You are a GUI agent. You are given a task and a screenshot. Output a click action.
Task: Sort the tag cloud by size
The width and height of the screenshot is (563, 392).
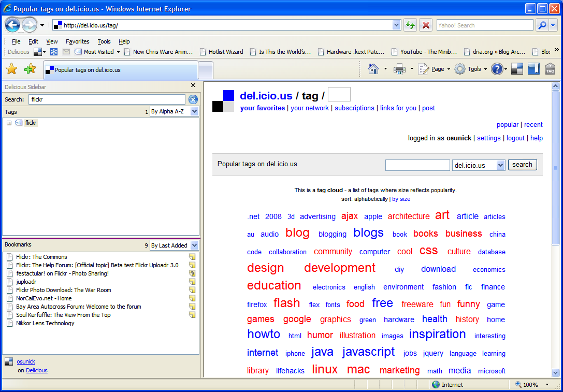coord(401,199)
